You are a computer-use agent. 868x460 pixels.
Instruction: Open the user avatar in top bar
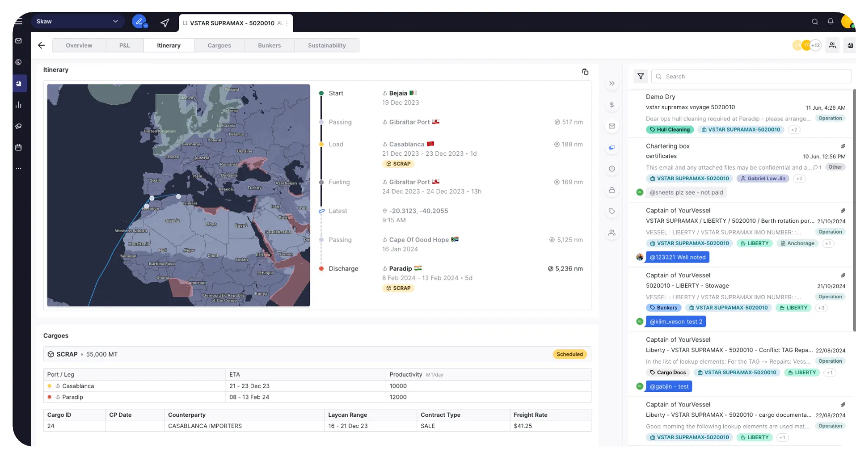847,22
